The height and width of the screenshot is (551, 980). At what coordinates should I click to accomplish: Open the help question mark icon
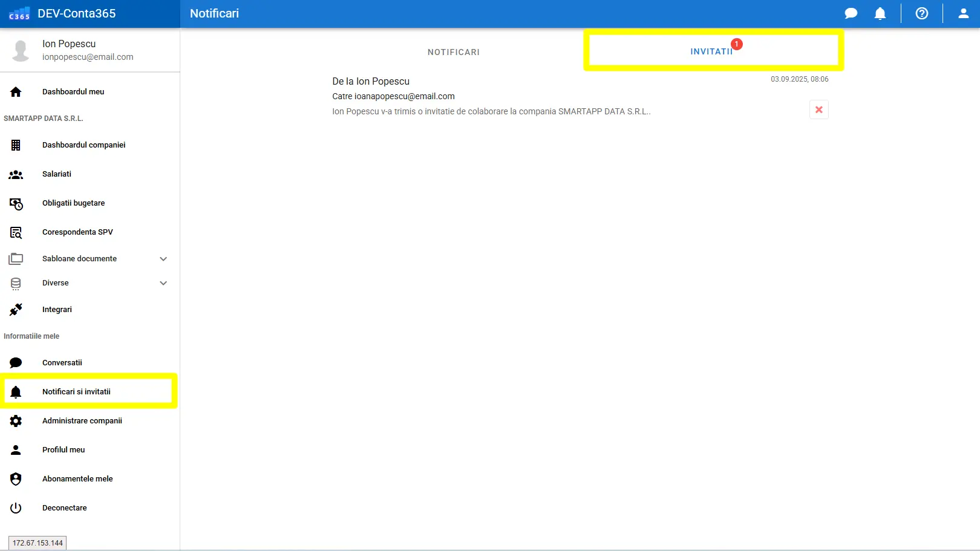pos(921,13)
